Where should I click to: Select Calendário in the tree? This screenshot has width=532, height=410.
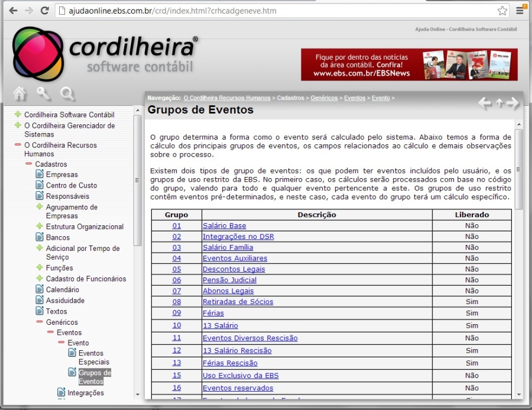(63, 289)
